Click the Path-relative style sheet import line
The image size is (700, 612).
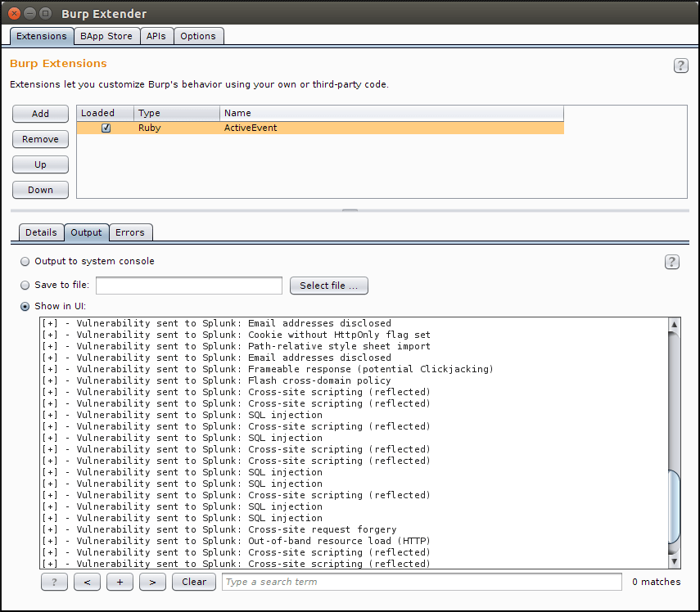[x=236, y=346]
